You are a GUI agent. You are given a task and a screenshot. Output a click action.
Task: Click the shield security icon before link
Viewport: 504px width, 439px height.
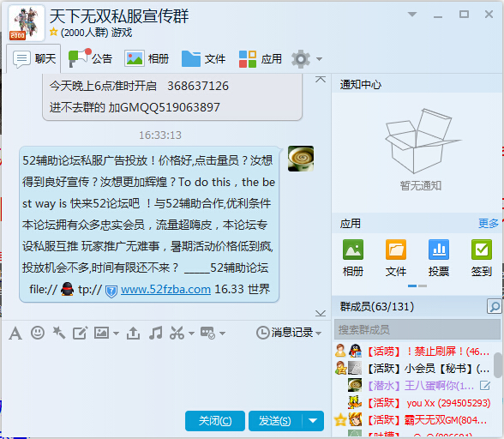tap(111, 292)
